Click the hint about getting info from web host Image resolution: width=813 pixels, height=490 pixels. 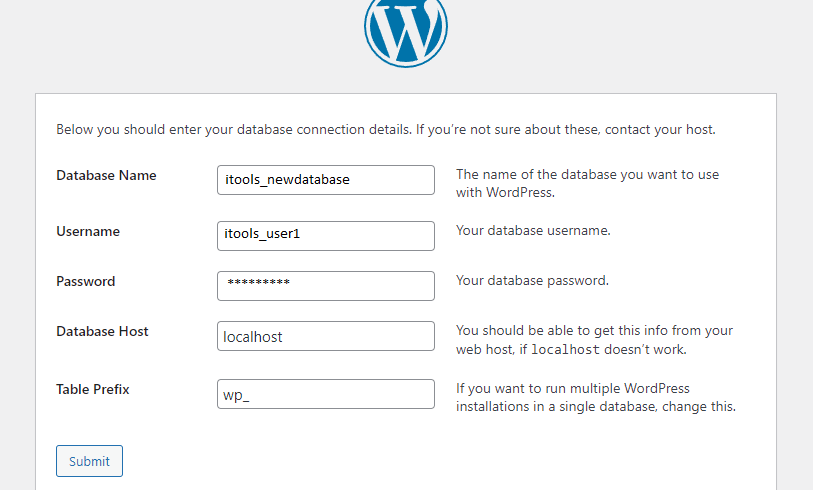click(x=594, y=340)
